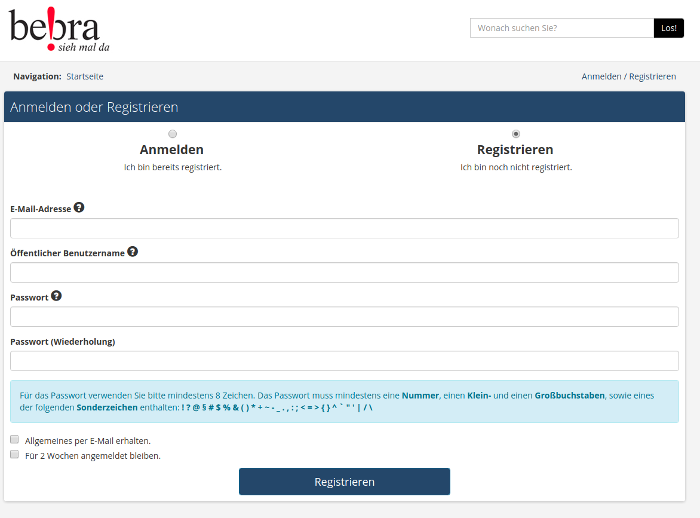Viewport: 700px width, 518px height.
Task: Click the Los! search button
Action: [x=669, y=28]
